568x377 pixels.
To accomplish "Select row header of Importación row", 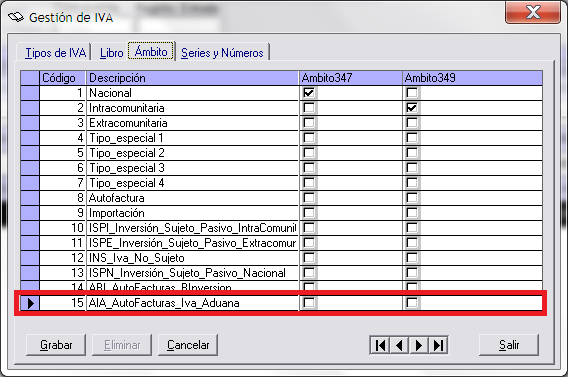I will (x=30, y=213).
